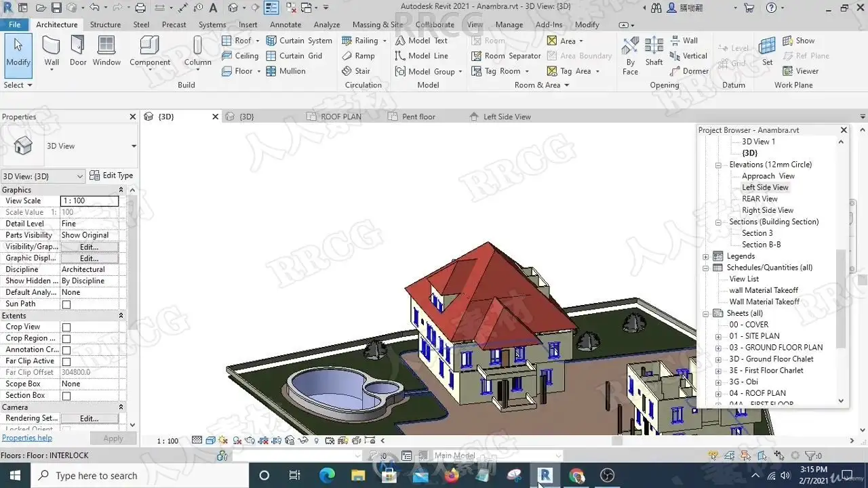
Task: Select the Mullion tool
Action: coord(285,71)
